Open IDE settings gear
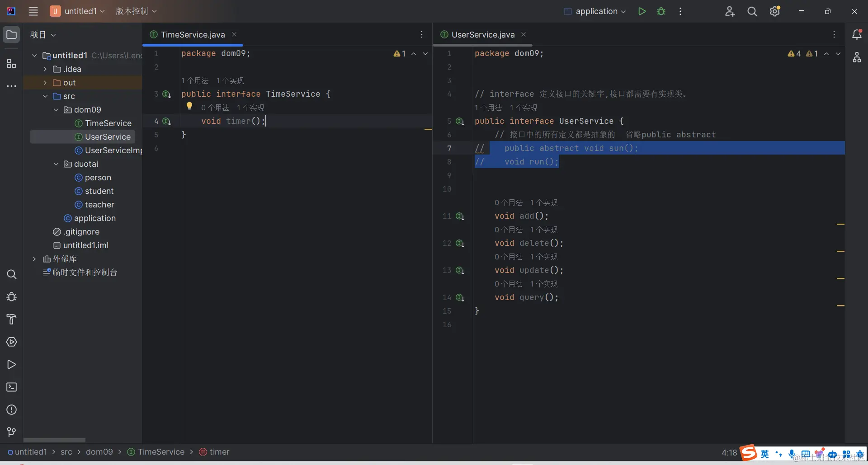868x465 pixels. coord(775,11)
